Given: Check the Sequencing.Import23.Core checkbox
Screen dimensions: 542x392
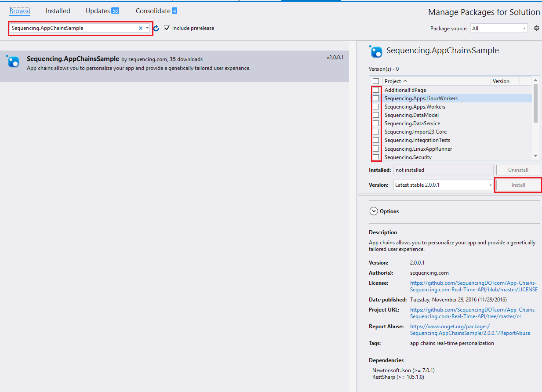Looking at the screenshot, I should [376, 132].
